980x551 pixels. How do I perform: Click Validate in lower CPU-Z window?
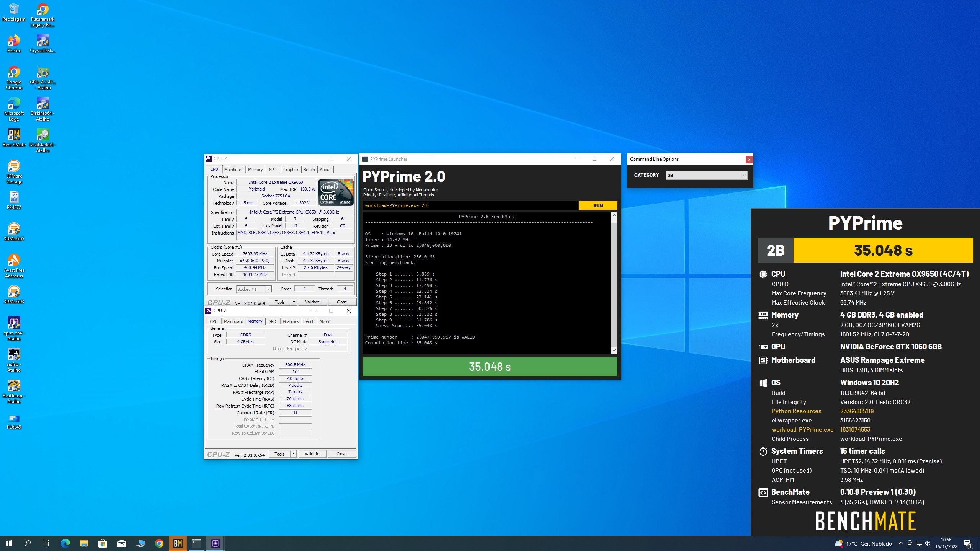(312, 454)
